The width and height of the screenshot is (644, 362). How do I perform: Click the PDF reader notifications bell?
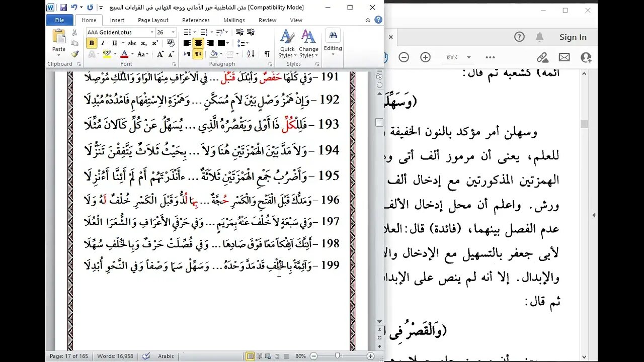pos(539,37)
